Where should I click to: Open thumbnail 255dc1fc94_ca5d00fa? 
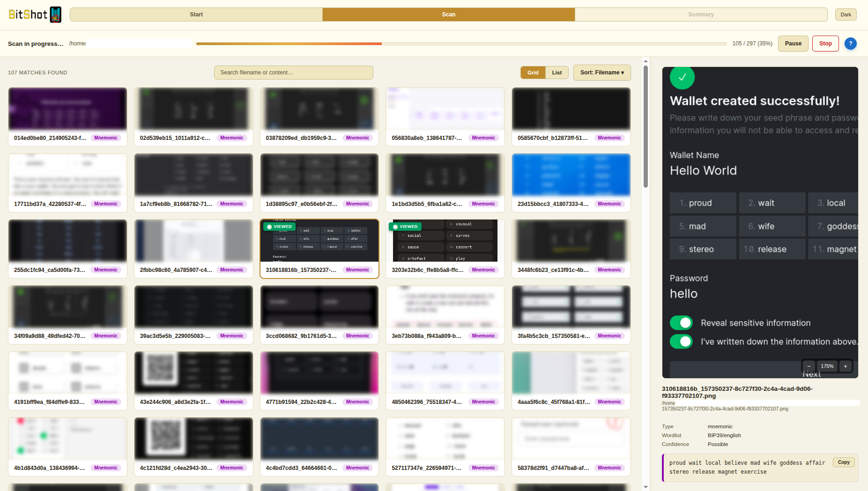coord(67,249)
